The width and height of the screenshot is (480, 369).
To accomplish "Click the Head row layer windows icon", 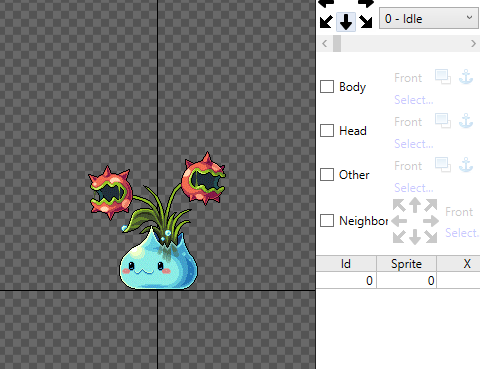I will pyautogui.click(x=443, y=121).
